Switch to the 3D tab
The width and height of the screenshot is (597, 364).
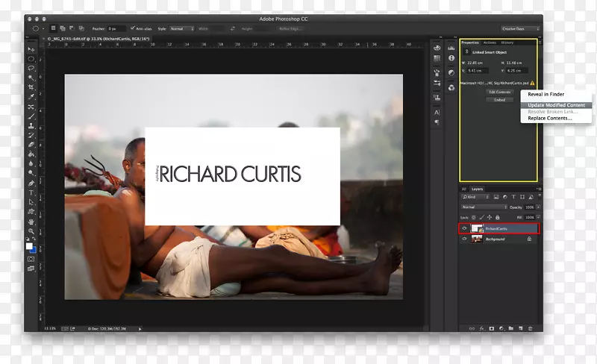click(x=463, y=189)
